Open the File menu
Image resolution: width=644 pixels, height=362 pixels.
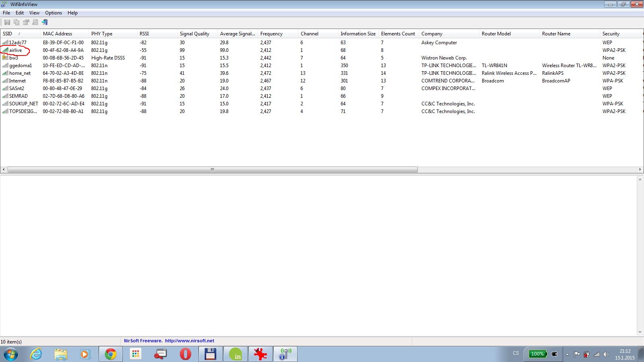click(x=6, y=13)
